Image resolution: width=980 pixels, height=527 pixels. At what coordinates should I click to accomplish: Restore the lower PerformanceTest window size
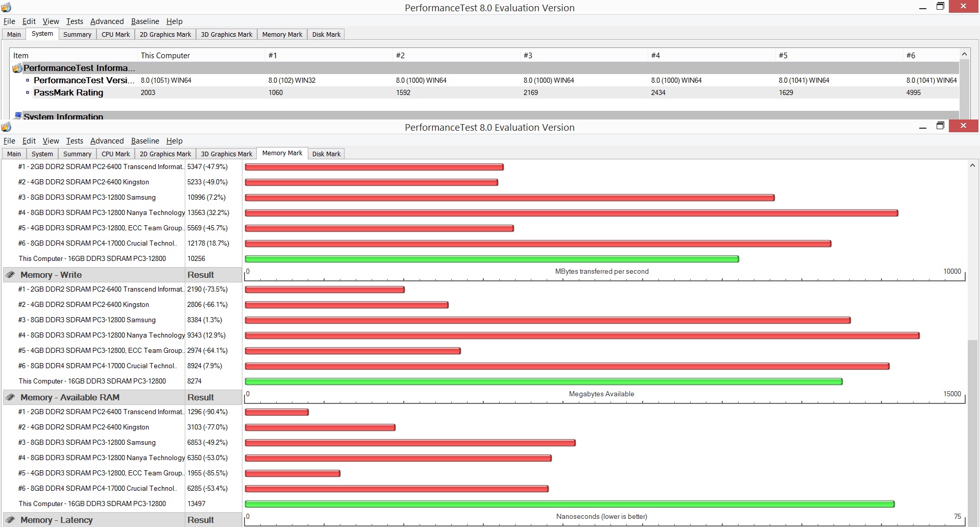(940, 126)
